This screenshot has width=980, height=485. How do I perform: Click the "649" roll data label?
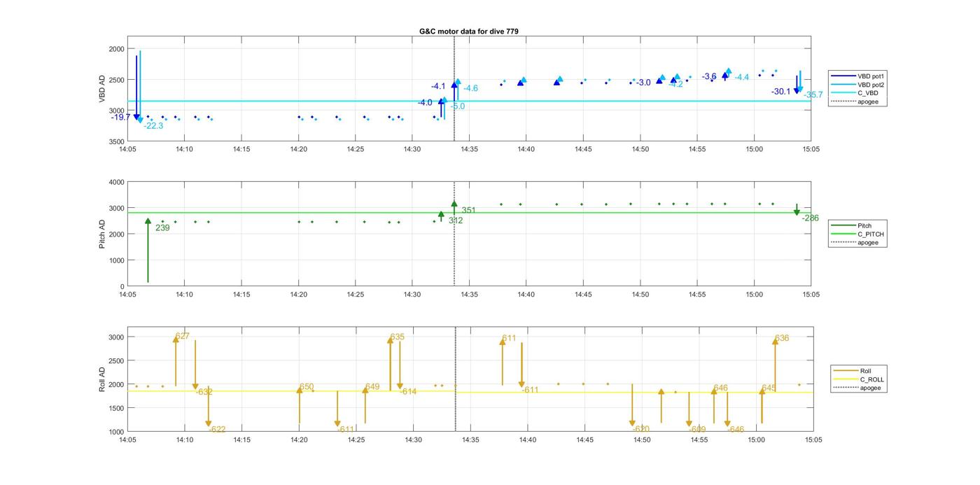point(372,387)
